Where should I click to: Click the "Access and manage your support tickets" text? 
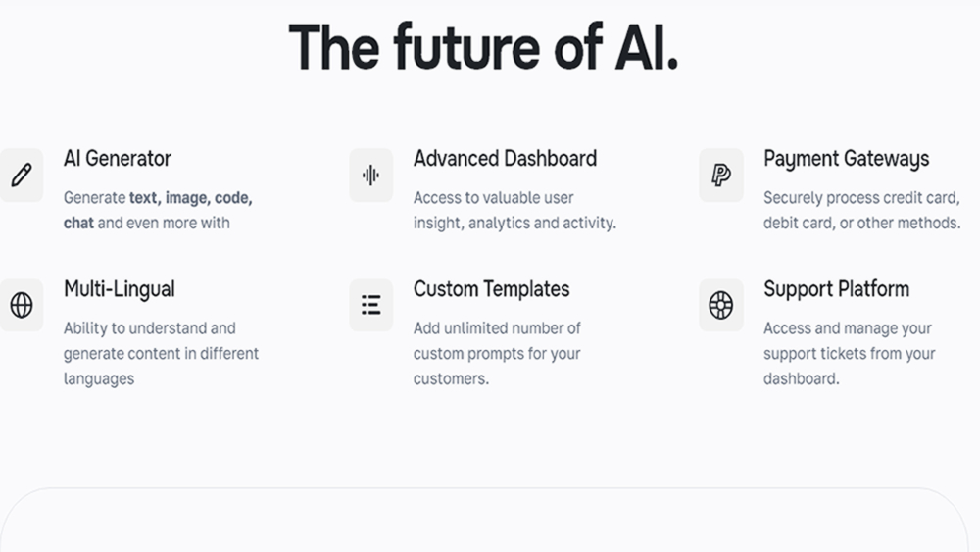coord(849,353)
